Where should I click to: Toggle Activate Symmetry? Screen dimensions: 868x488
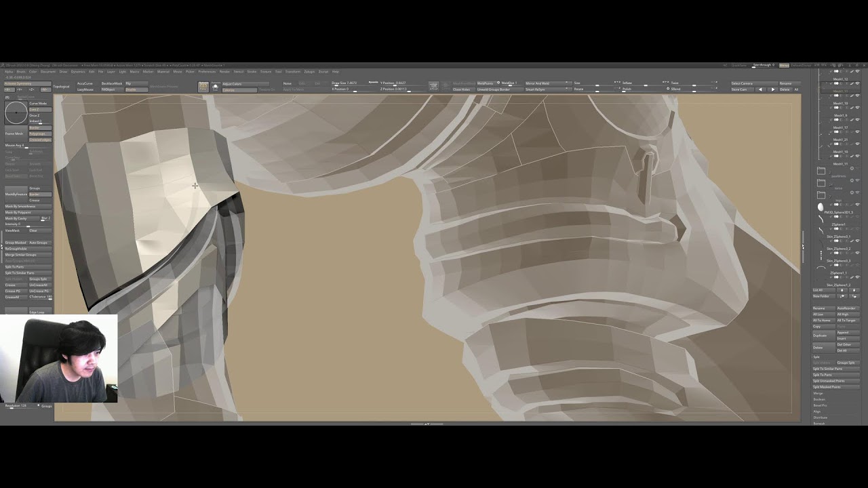click(x=28, y=83)
